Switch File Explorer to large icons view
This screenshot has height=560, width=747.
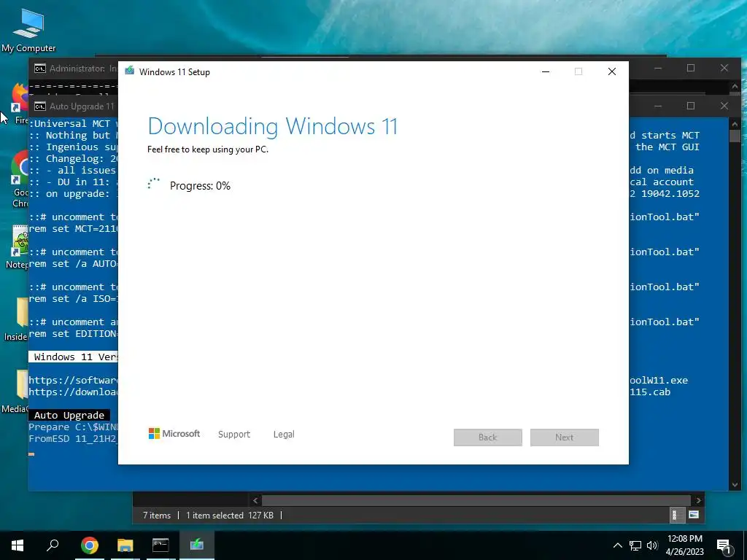point(694,515)
